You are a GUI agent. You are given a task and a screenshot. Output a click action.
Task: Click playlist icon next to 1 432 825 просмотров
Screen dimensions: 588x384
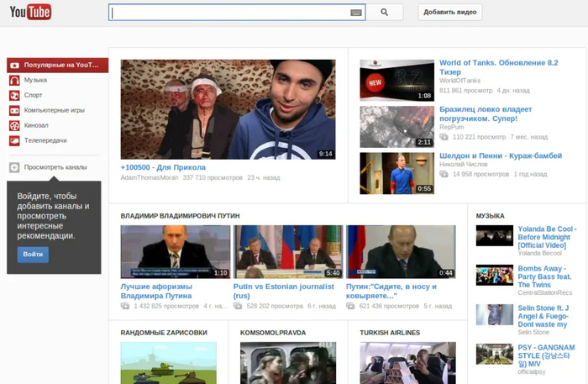coord(125,306)
